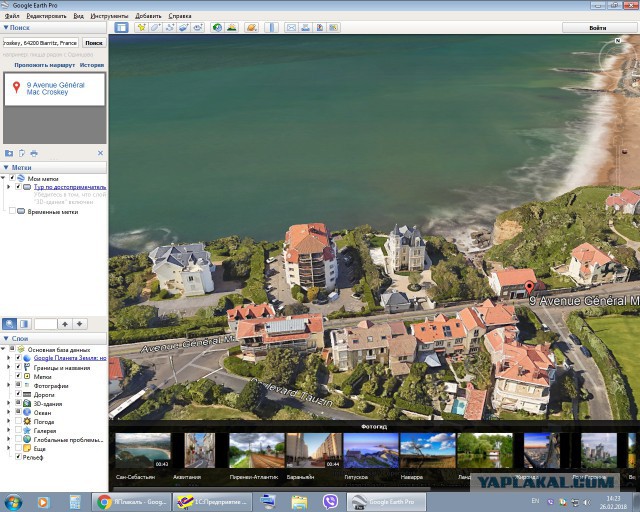View in Google Maps toolbar icon
The height and width of the screenshot is (512, 640).
pyautogui.click(x=333, y=27)
